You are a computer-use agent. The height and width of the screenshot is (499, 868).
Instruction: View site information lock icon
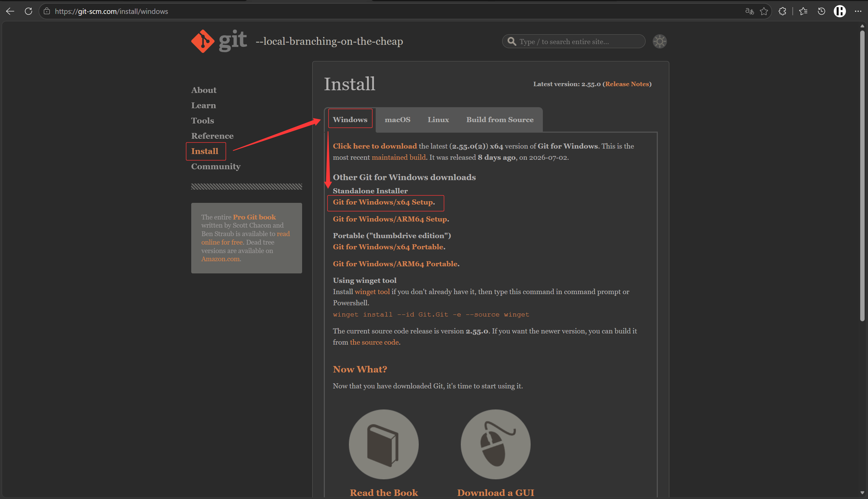[47, 11]
